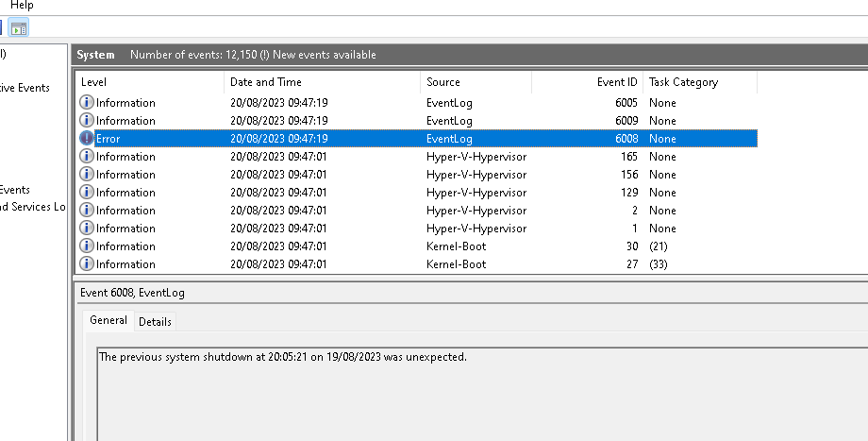
Task: Select Hyper-V-Hypervisor event 129 row
Action: click(416, 193)
